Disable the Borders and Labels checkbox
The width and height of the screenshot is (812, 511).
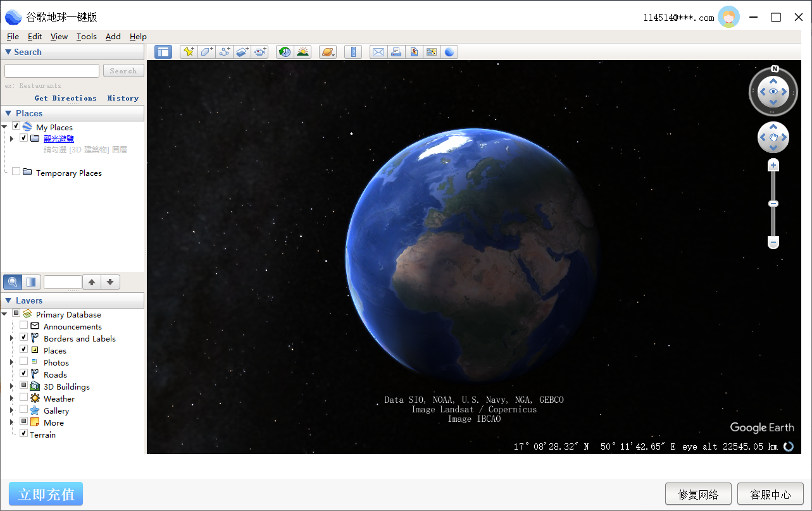pyautogui.click(x=24, y=338)
